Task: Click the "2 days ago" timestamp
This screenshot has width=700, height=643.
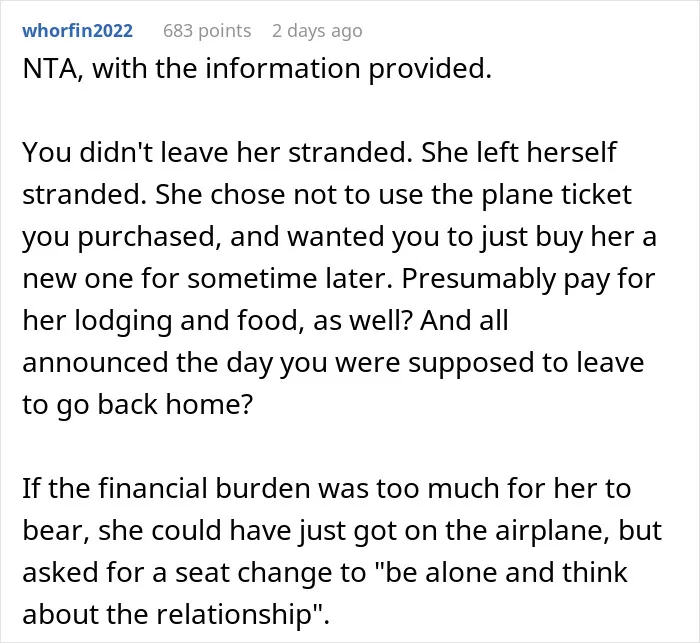Action: click(317, 31)
